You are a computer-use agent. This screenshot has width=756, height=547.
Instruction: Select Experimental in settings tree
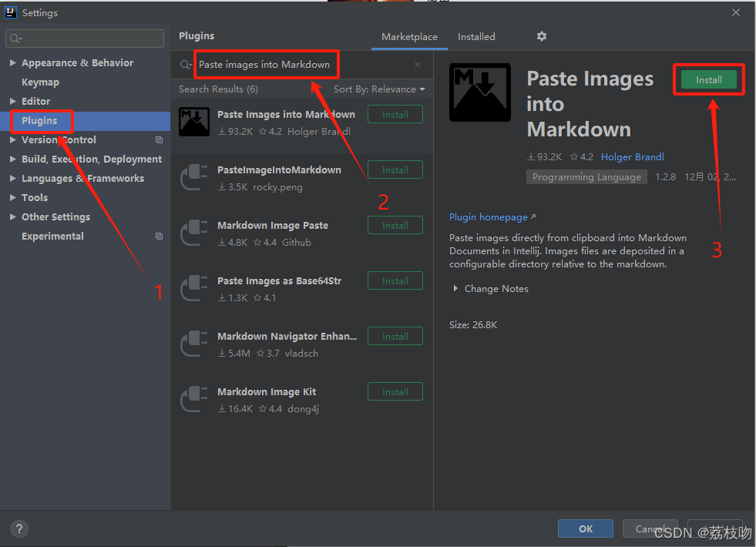click(x=52, y=237)
